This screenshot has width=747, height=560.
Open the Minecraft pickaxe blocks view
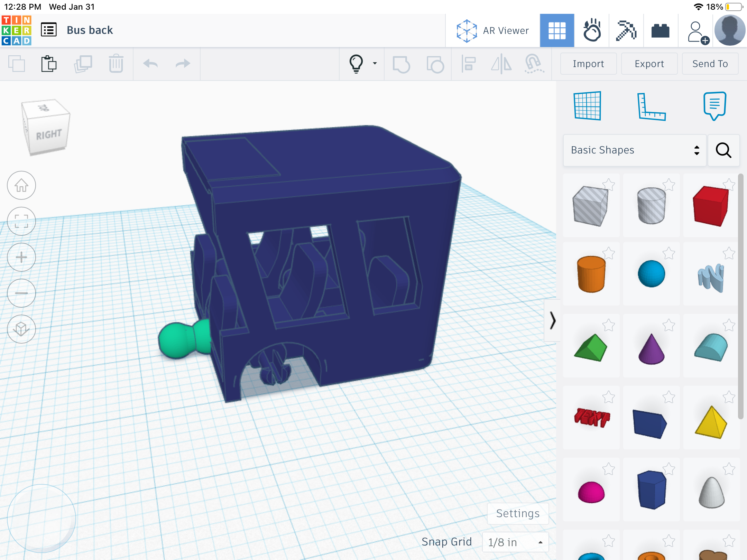click(x=626, y=30)
